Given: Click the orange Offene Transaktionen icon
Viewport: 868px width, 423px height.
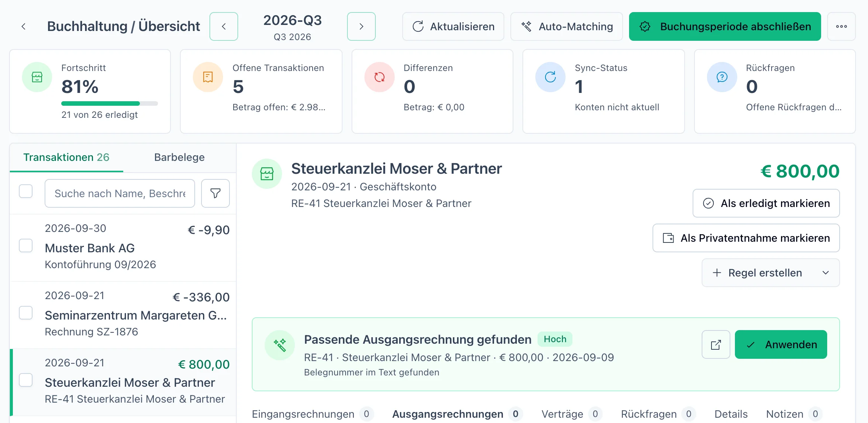Looking at the screenshot, I should pos(208,77).
